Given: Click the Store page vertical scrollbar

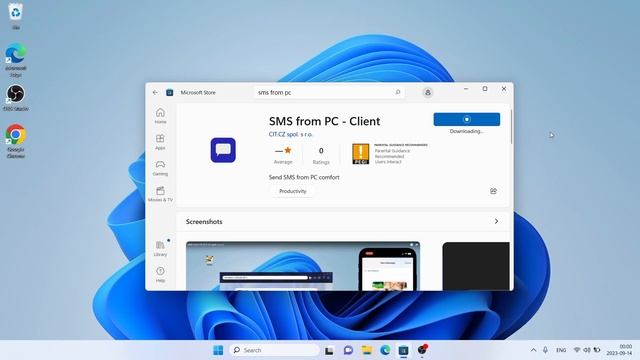Looking at the screenshot, I should pyautogui.click(x=511, y=127).
